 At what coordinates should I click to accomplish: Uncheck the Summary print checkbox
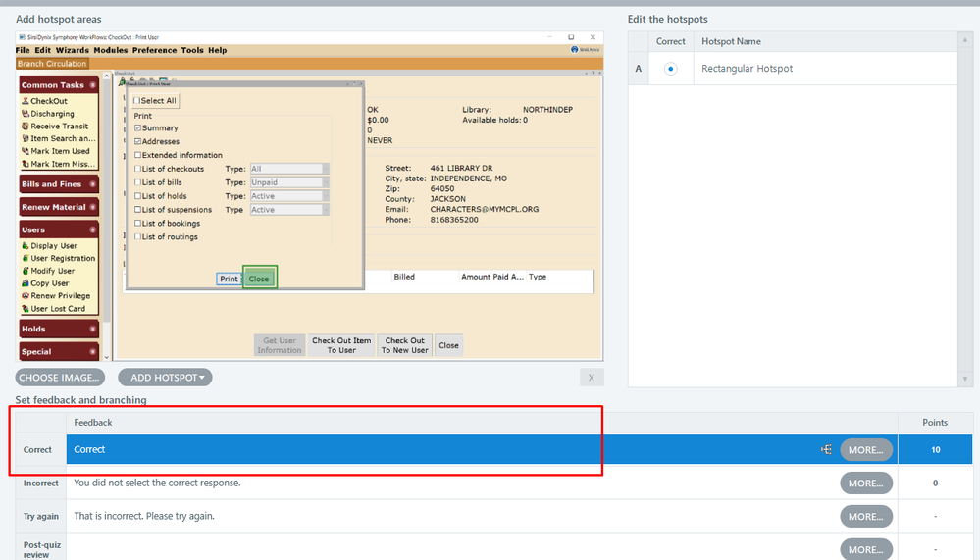138,128
